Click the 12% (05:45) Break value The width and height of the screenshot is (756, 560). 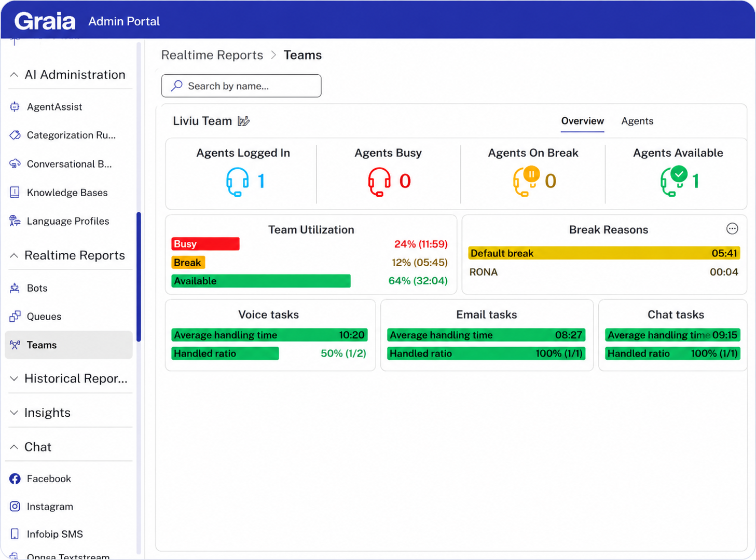click(x=420, y=263)
